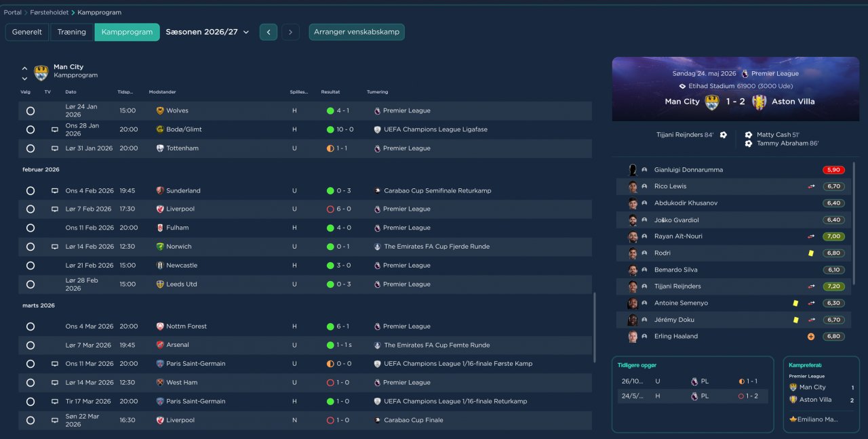This screenshot has width=868, height=439.
Task: Click Newcastle club badge icon
Action: point(160,266)
